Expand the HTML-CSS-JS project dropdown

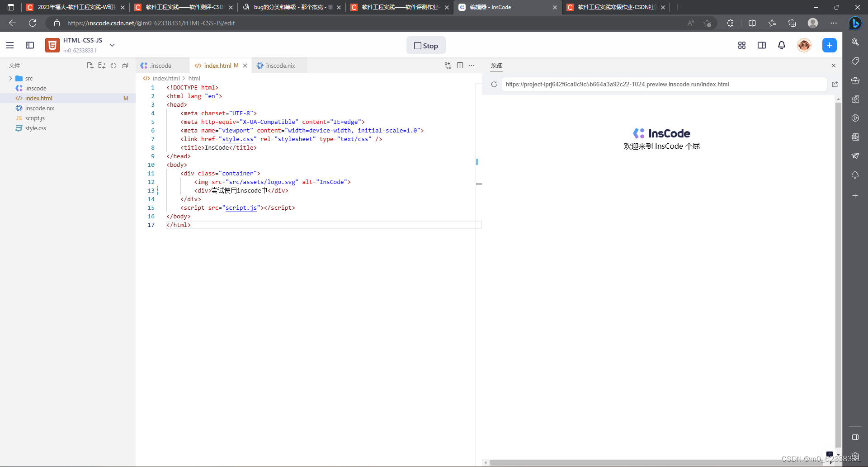(x=112, y=45)
